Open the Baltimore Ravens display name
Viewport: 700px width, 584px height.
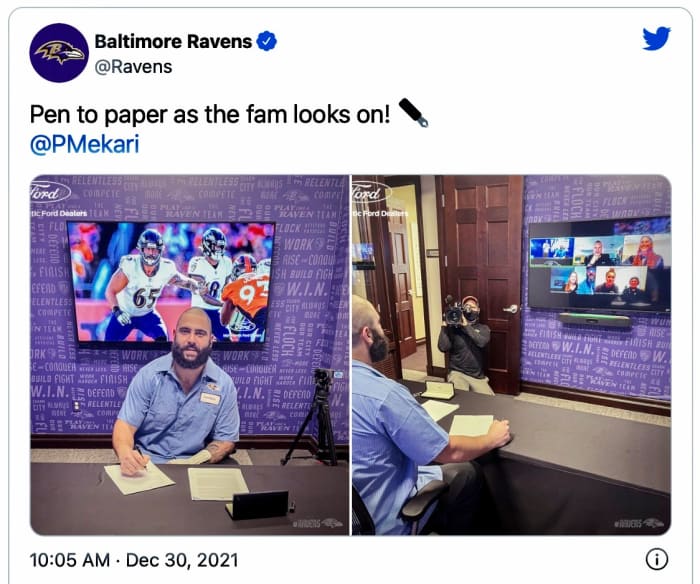(x=173, y=42)
